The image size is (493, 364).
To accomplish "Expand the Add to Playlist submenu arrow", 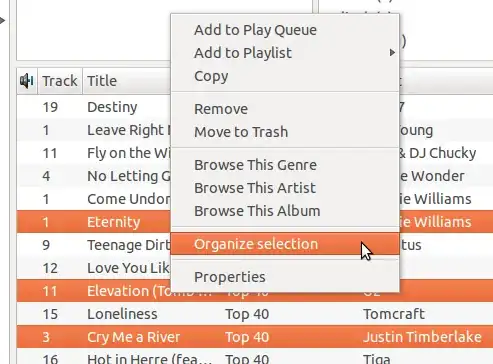I will coord(392,53).
